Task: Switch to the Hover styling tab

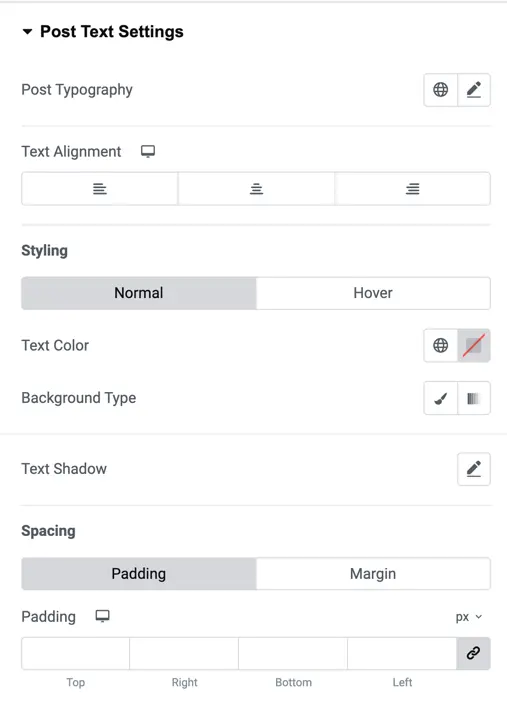Action: pyautogui.click(x=373, y=293)
